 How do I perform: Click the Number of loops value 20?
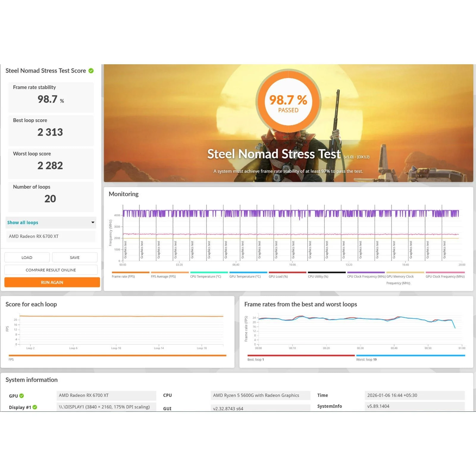(x=50, y=198)
